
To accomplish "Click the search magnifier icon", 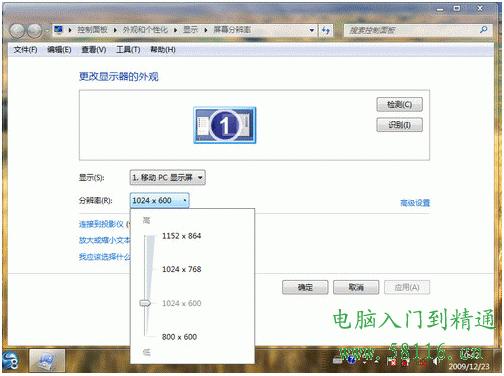I will point(484,30).
